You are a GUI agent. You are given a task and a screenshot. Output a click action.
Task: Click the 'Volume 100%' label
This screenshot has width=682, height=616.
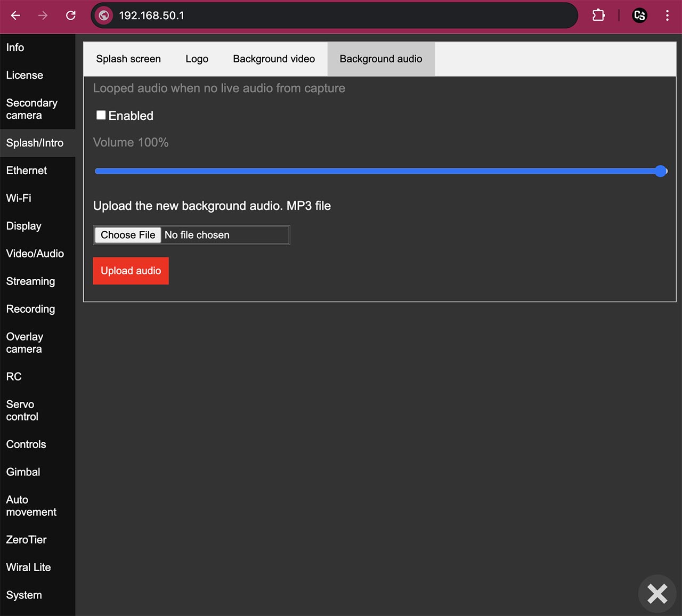131,142
